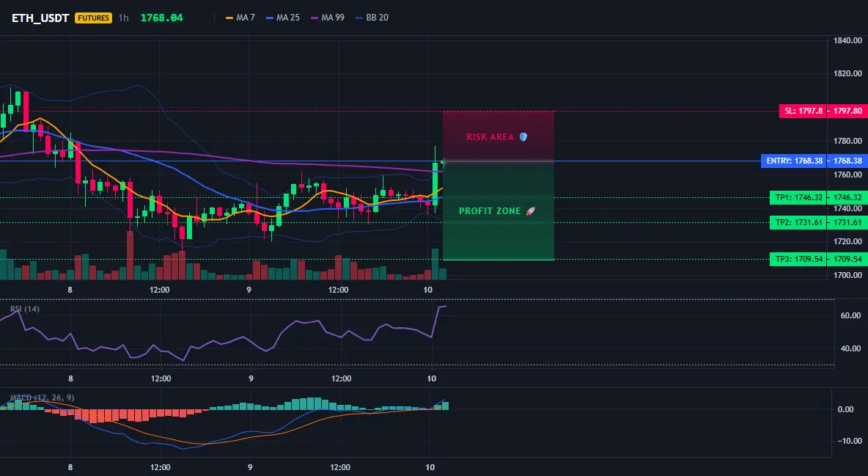Click the ENTRY: 1768.38 price label
The width and height of the screenshot is (868, 476).
click(793, 161)
